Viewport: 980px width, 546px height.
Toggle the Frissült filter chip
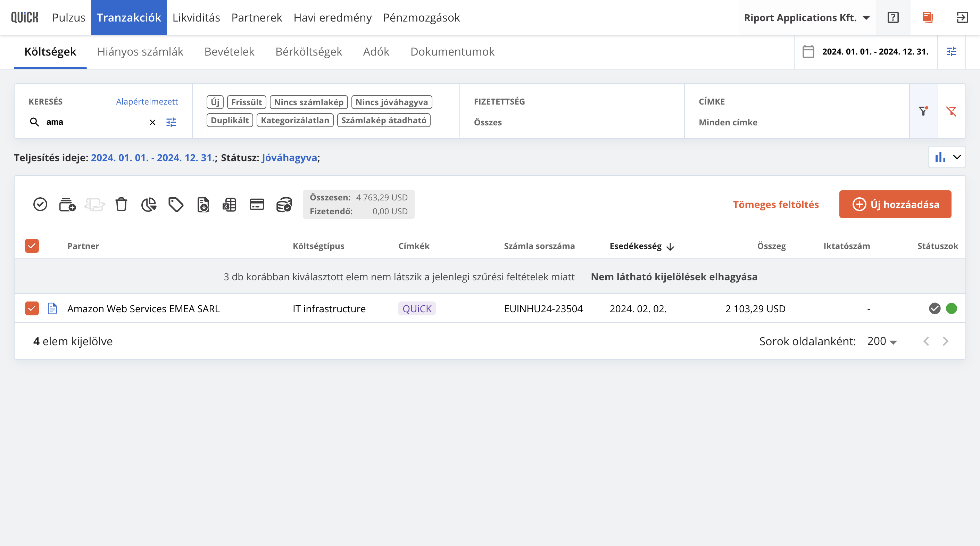247,102
